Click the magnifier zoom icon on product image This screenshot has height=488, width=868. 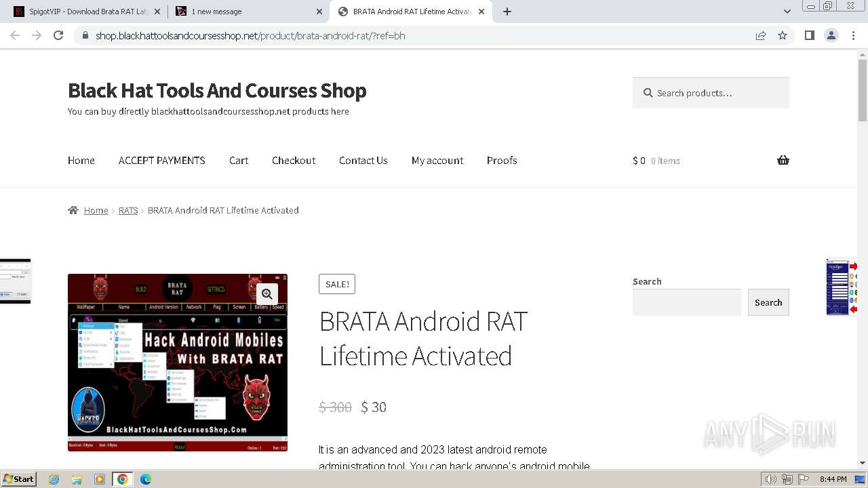267,293
